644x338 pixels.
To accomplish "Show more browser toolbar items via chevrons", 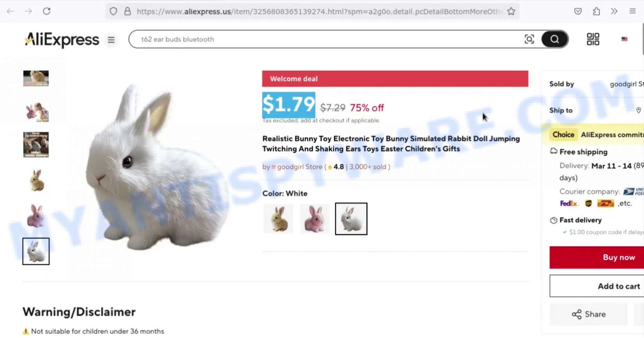I will pyautogui.click(x=614, y=11).
